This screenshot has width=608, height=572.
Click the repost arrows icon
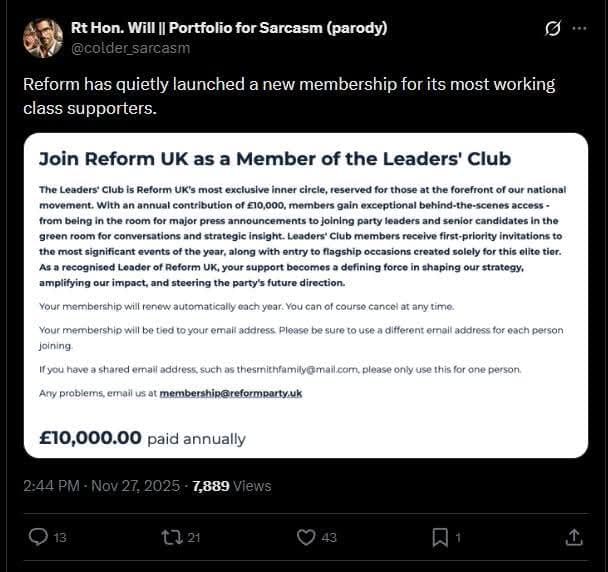pyautogui.click(x=171, y=537)
